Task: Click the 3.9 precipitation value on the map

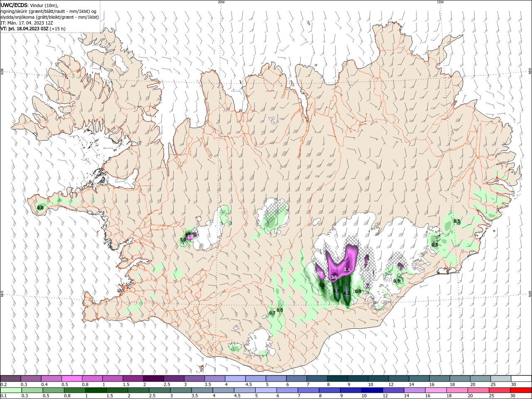Action: pos(334,277)
